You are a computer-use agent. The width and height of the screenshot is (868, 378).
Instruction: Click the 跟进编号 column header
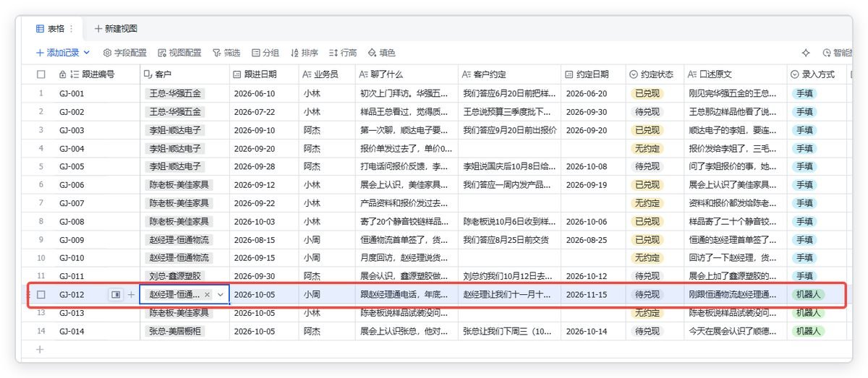(99, 74)
